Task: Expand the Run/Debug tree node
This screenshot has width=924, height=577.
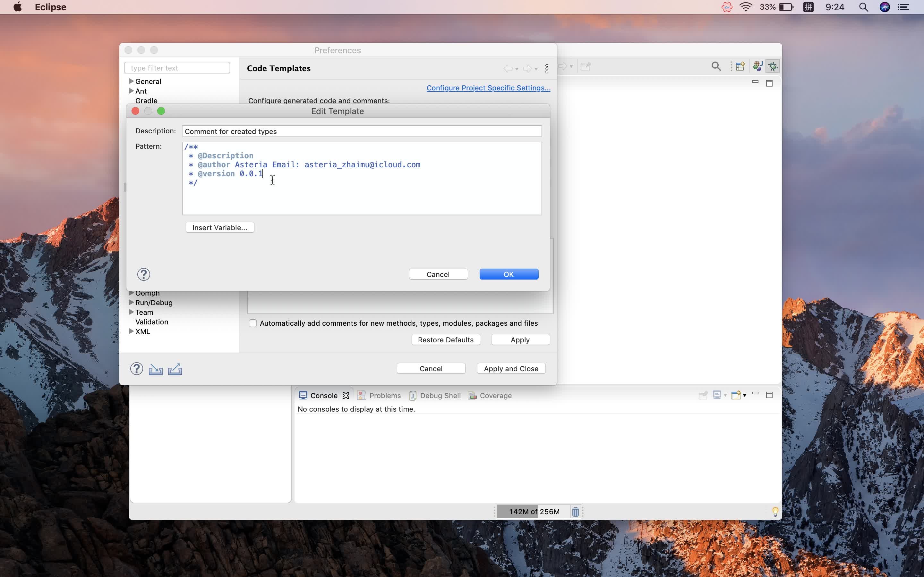Action: [x=131, y=303]
